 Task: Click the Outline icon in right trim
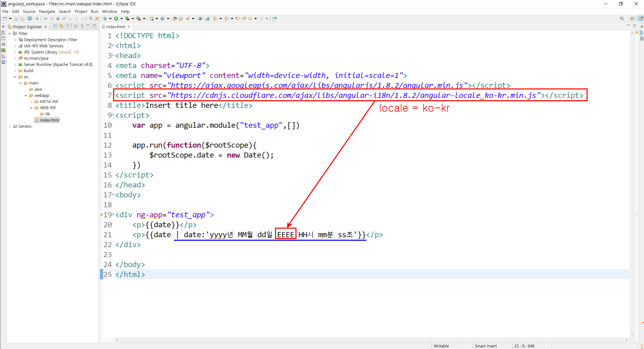tap(641, 33)
